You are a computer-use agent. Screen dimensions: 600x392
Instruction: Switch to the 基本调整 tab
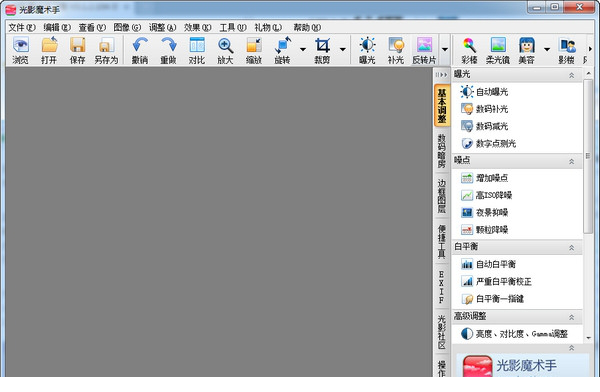pyautogui.click(x=442, y=105)
